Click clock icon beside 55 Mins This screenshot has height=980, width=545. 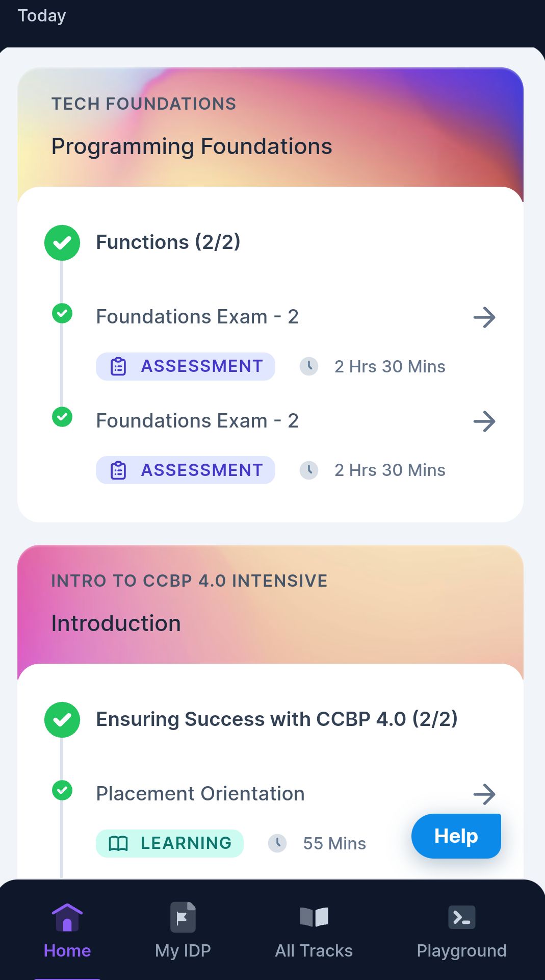[277, 843]
